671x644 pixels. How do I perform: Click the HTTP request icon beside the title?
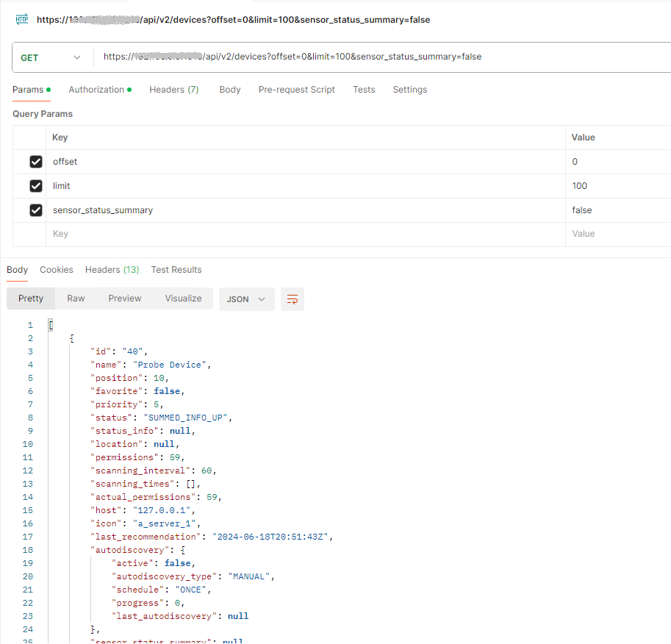pos(21,20)
